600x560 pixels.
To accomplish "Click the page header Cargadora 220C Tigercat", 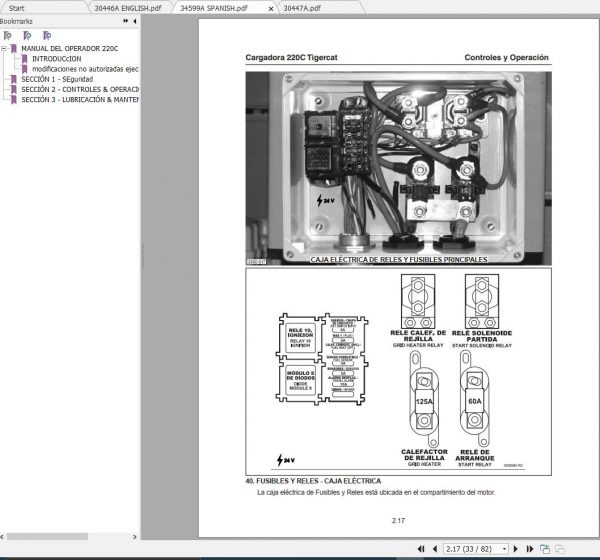I will [291, 57].
